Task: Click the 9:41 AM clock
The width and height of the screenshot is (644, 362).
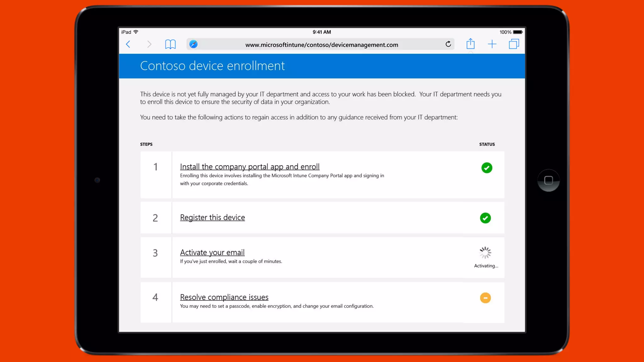Action: pos(322,32)
